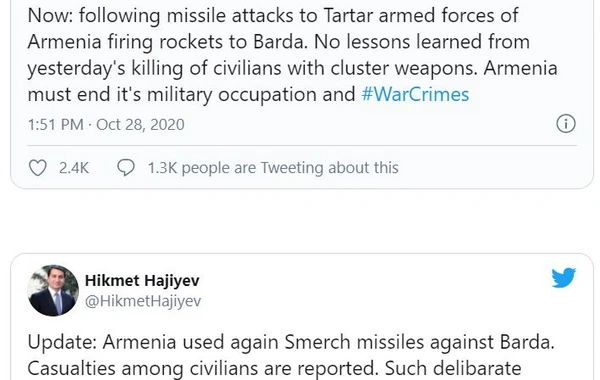
Task: Click the tweet info circle icon
Action: click(566, 124)
